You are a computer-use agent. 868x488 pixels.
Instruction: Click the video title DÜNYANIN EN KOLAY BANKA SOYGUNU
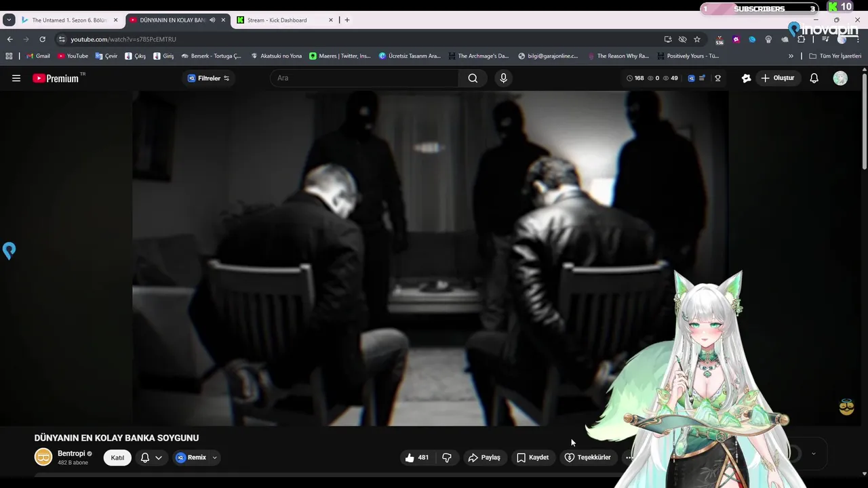tap(117, 438)
